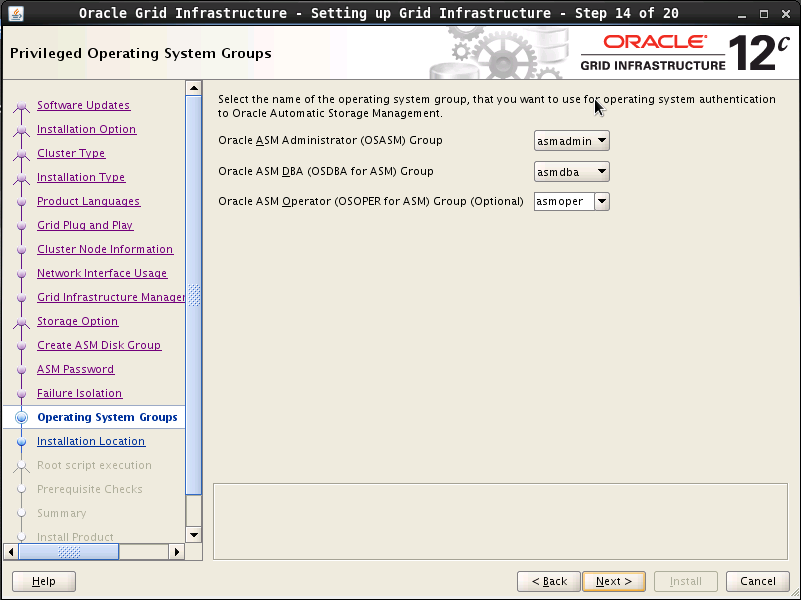Jump to Network Interface Usage step
Screen dimensions: 801x600
click(x=102, y=273)
